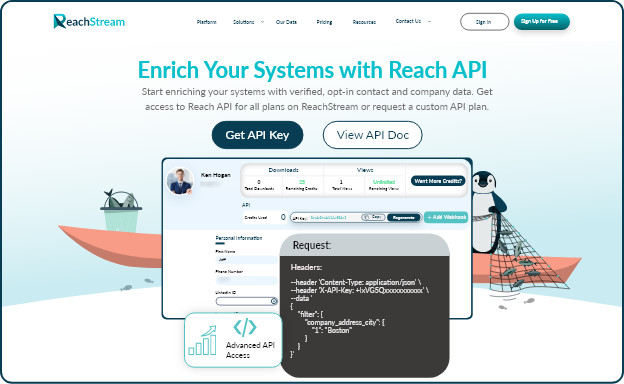Select the Personal Information tab
The height and width of the screenshot is (384, 624).
[239, 238]
